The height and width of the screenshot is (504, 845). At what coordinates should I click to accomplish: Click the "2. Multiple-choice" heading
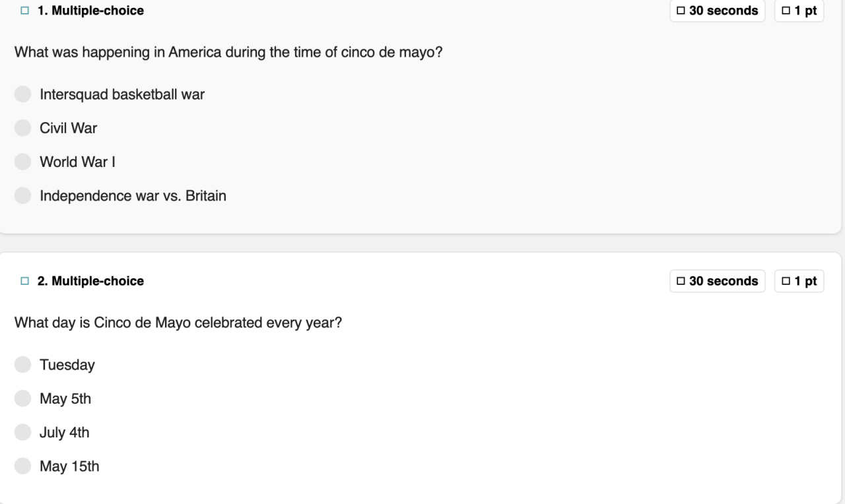(x=90, y=281)
